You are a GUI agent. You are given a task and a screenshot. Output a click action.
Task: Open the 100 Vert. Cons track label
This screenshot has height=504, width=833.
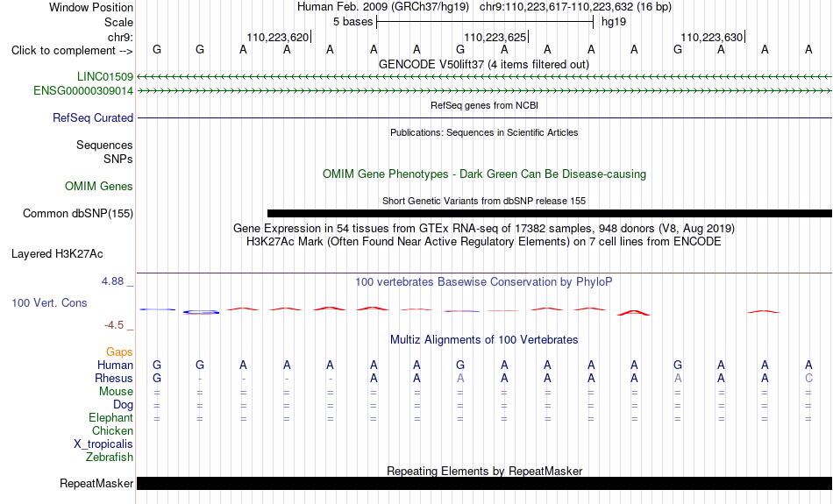tap(49, 302)
